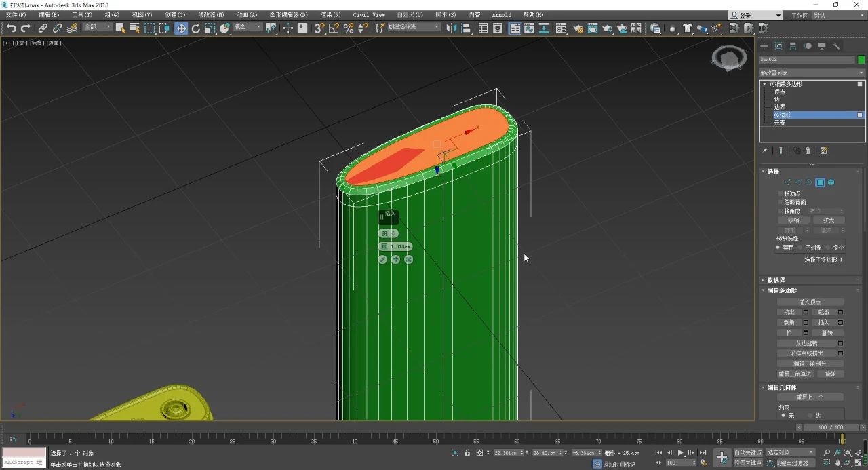Select the Select and Move tool
Viewport: 868px width, 470px height.
click(x=181, y=28)
